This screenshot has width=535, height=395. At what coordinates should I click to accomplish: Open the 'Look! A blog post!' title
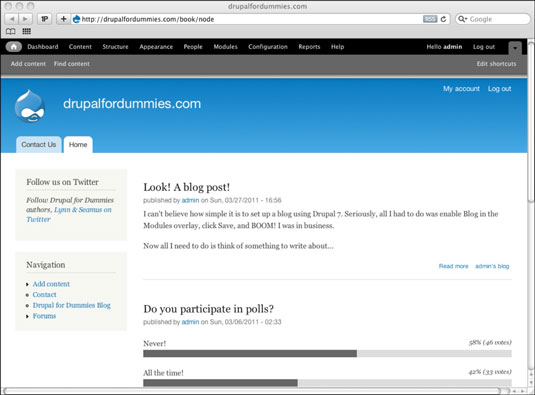coord(187,187)
